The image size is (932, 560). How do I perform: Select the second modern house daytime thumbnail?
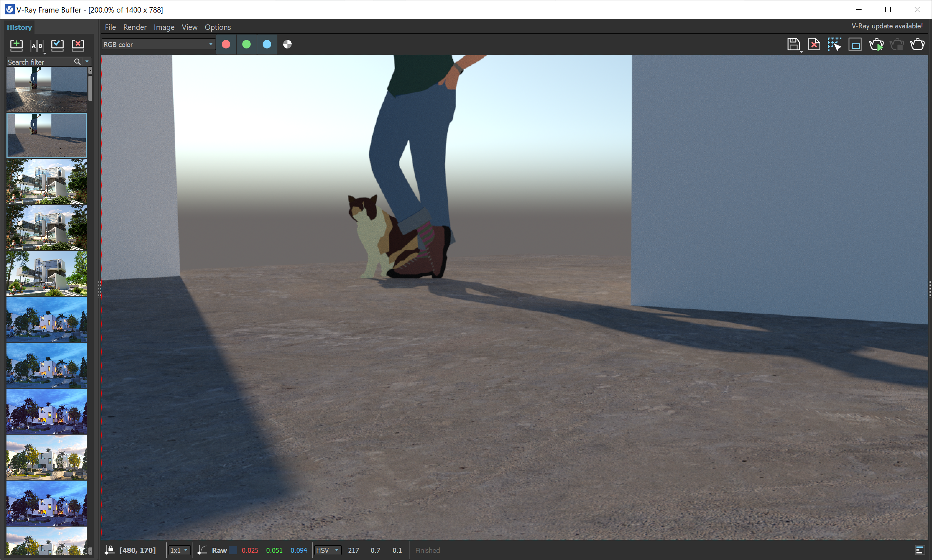pyautogui.click(x=46, y=227)
